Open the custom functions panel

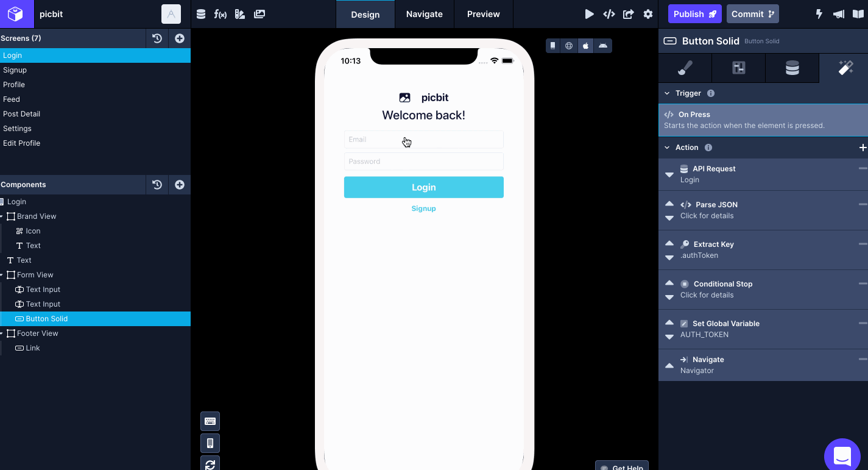(x=221, y=13)
